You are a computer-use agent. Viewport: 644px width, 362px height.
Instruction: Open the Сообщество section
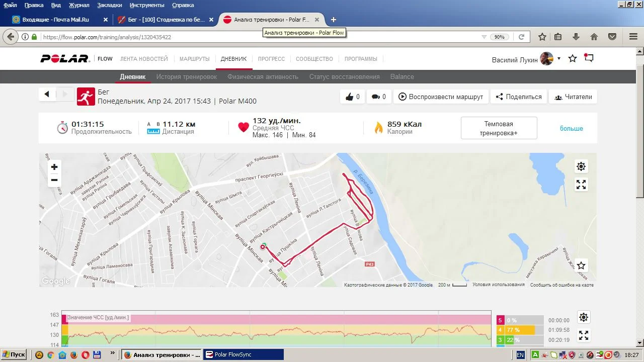(314, 59)
